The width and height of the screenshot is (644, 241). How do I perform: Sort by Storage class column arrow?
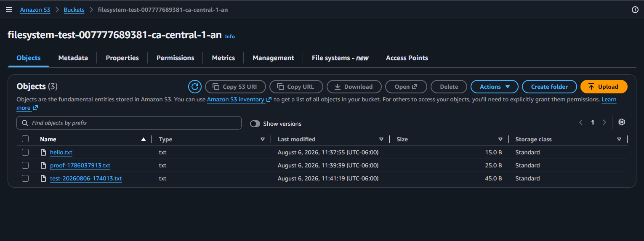(619, 139)
